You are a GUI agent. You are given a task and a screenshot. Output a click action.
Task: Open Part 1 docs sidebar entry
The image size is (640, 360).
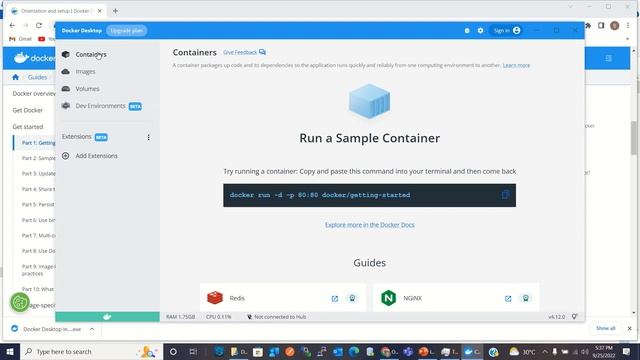tap(38, 143)
